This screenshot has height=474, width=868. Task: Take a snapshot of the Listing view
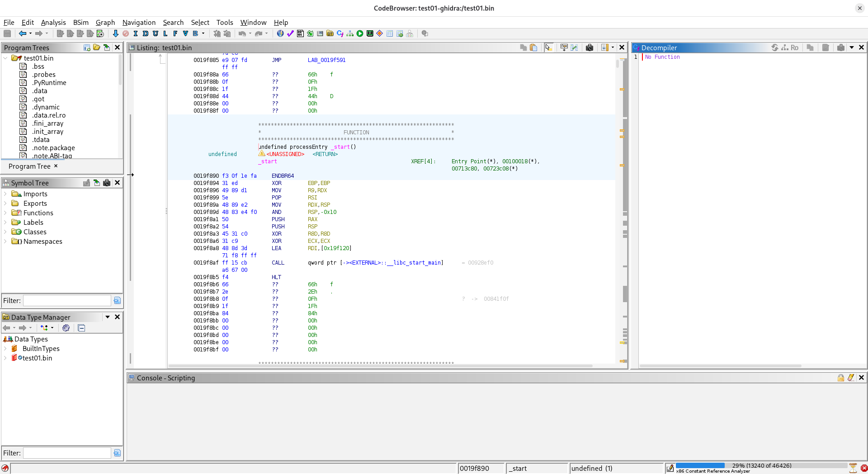[x=590, y=47]
